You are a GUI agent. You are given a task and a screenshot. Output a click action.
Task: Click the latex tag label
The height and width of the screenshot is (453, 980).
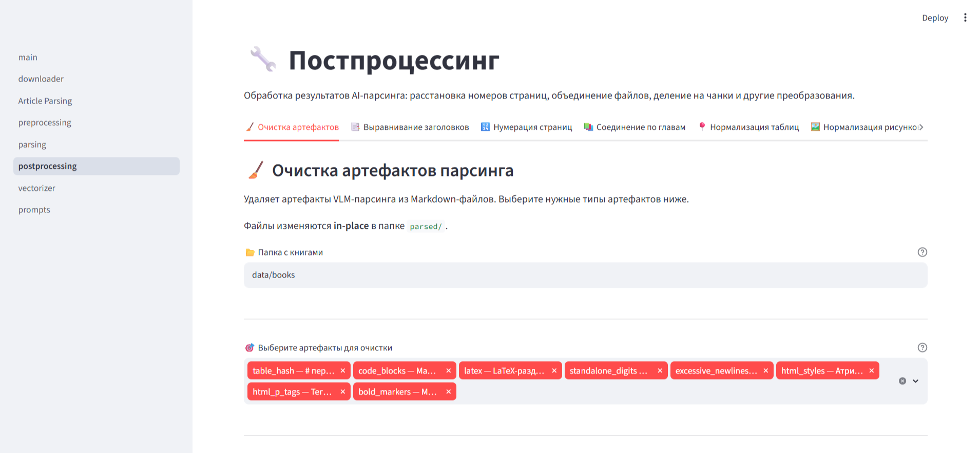[504, 370]
